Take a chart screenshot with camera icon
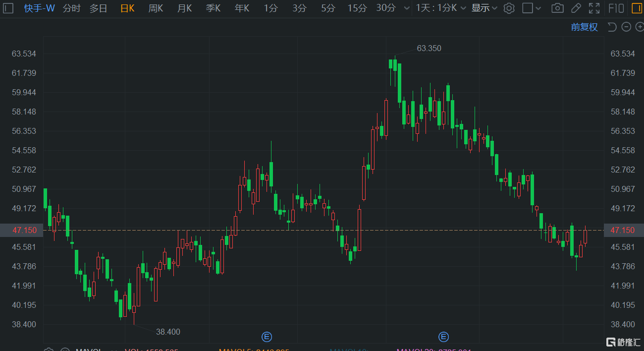The width and height of the screenshot is (644, 351). coord(557,8)
